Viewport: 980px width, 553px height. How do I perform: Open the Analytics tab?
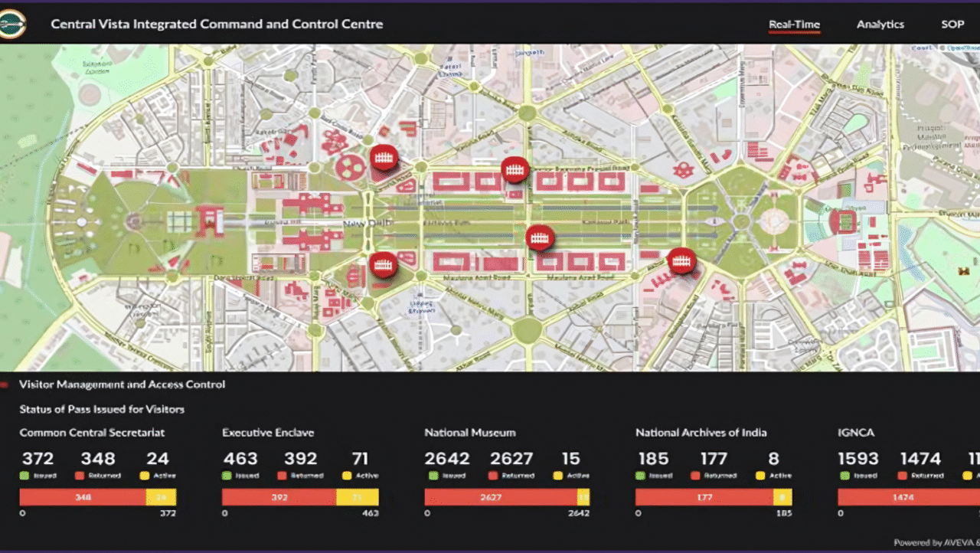point(880,25)
